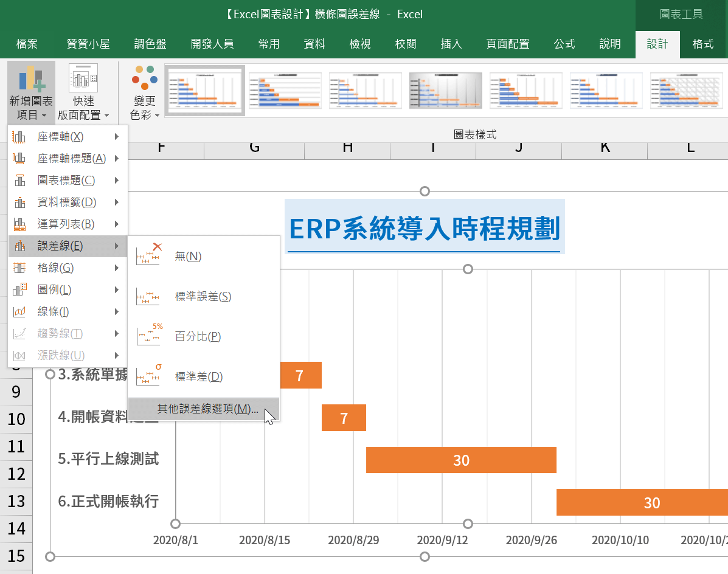Viewport: 728px width, 574px height.
Task: Select the dark gray chart style thumbnail
Action: [446, 91]
